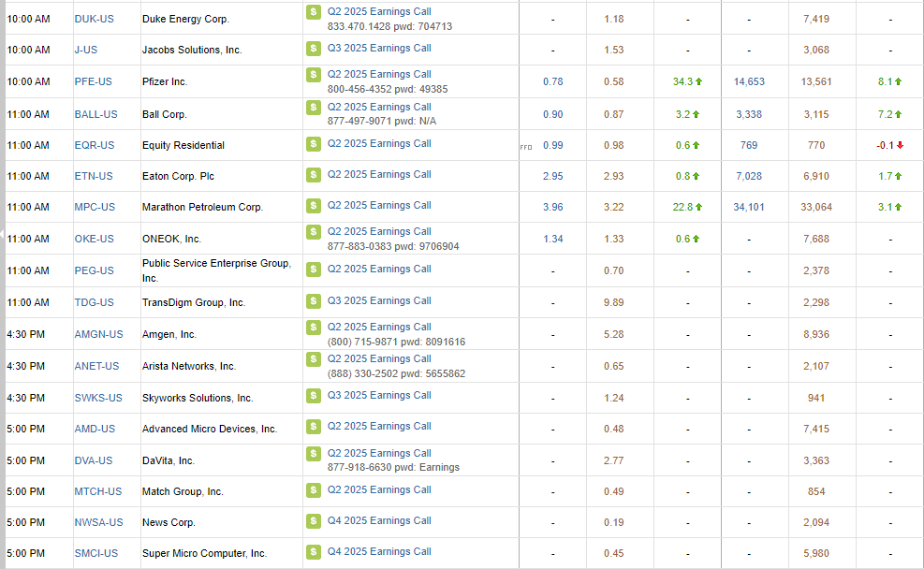Click the green dollar icon in Amgen row
Screen dimensions: 924x569
click(314, 328)
